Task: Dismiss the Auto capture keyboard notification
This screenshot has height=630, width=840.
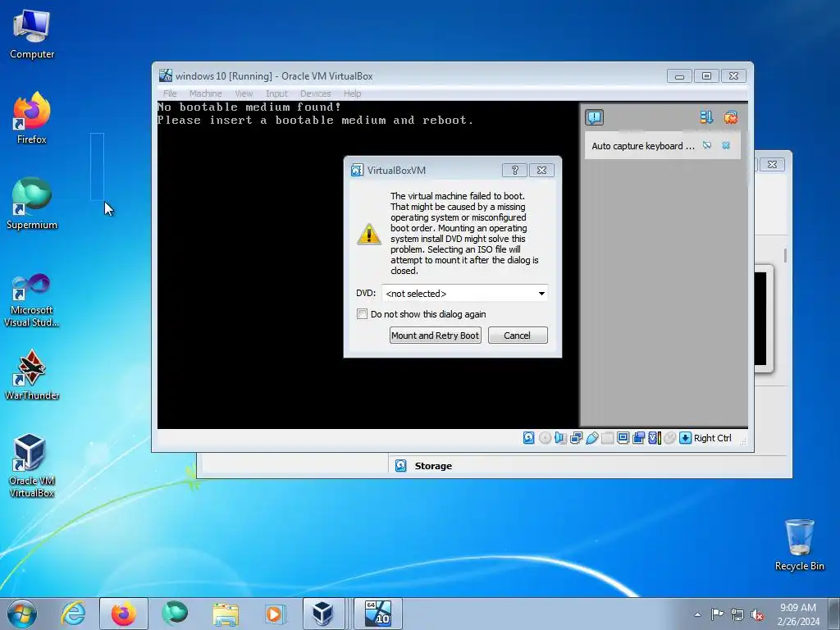Action: click(726, 145)
